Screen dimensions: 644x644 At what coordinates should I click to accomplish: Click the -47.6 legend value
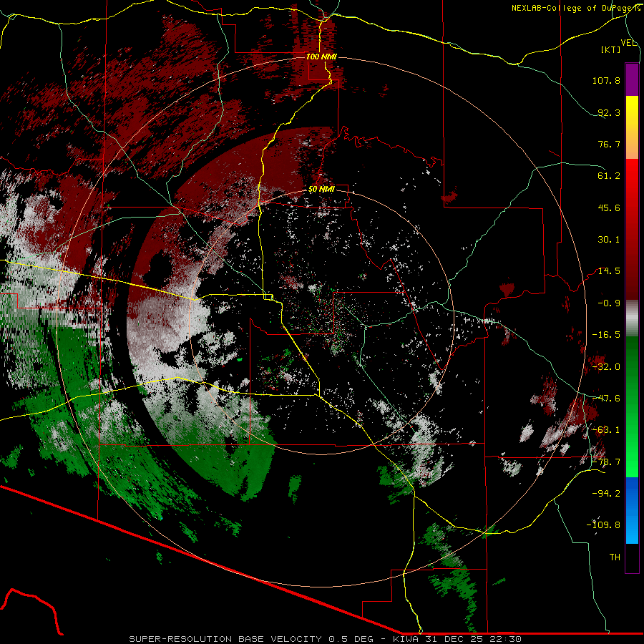click(x=606, y=399)
